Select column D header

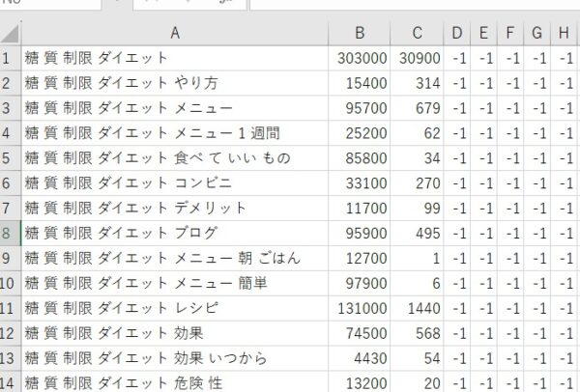(x=457, y=33)
